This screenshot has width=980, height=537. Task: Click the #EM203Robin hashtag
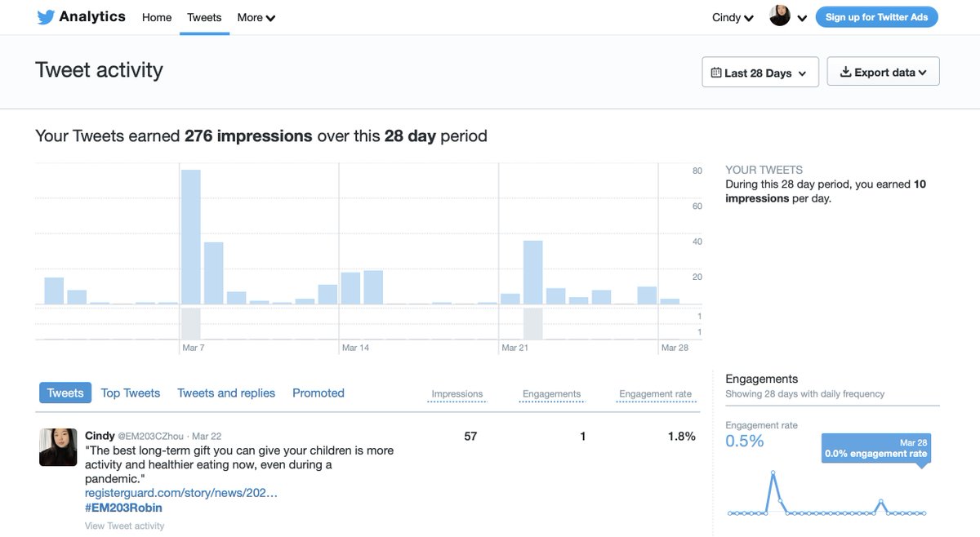pos(123,508)
